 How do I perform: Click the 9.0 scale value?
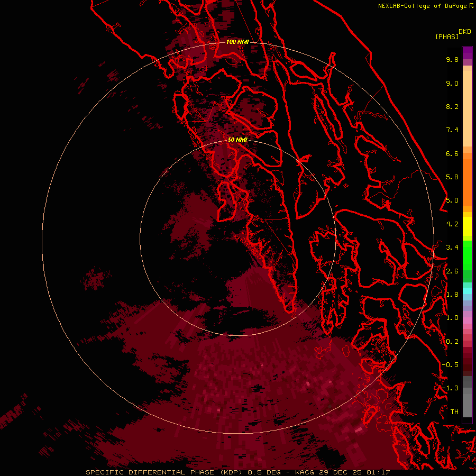[x=452, y=83]
